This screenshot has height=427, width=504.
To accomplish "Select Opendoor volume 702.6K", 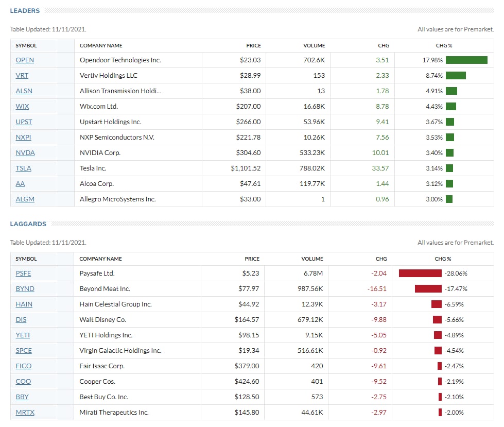I will coord(314,60).
